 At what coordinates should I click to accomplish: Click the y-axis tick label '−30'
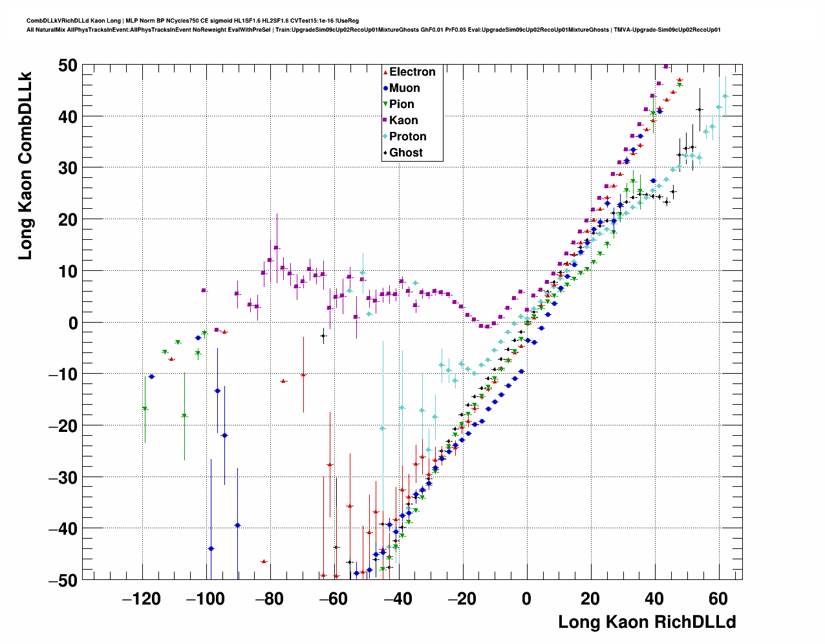click(62, 477)
